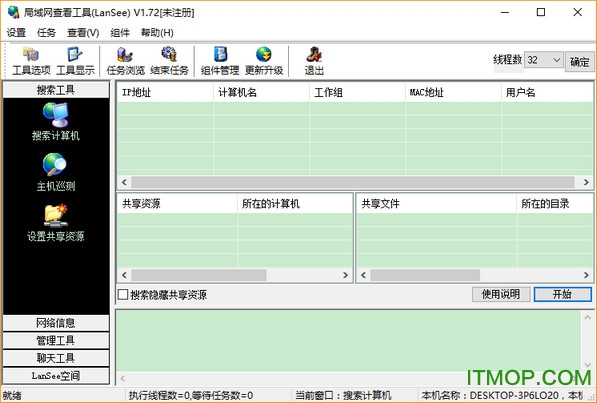Sort by 计算机名 column header
The height and width of the screenshot is (403, 597).
[261, 93]
